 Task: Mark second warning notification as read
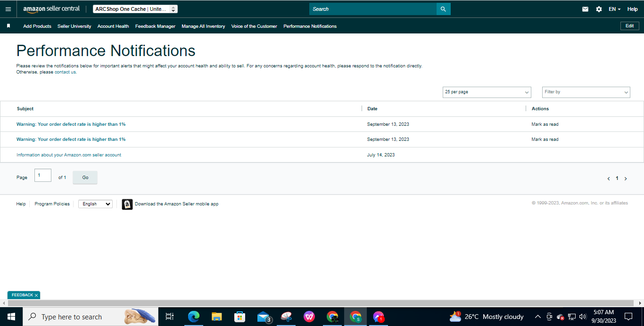pos(545,139)
